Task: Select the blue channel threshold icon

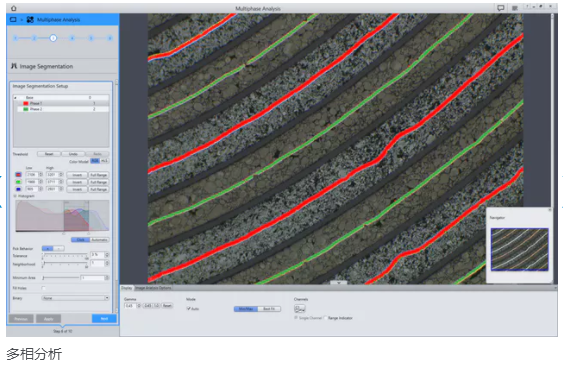Action: tap(18, 189)
